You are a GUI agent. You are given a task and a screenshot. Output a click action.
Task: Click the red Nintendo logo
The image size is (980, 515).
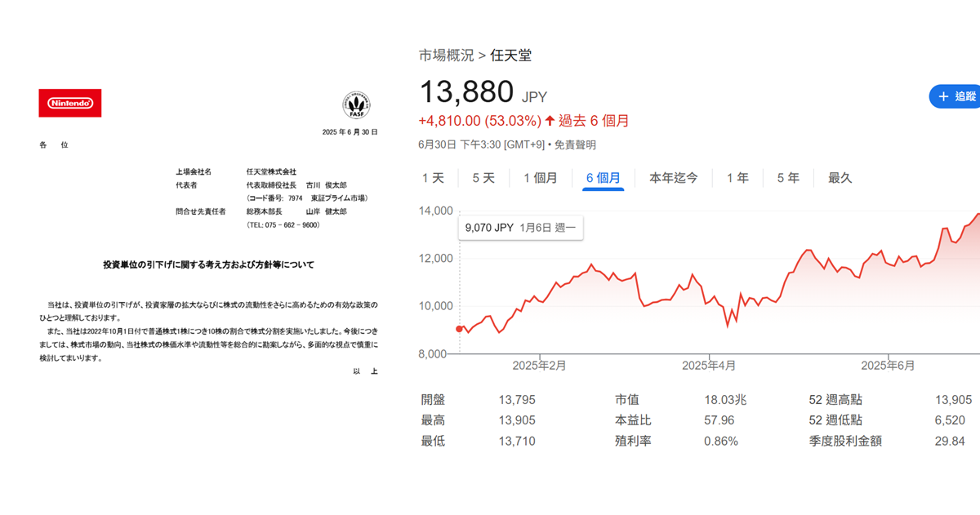(x=70, y=103)
